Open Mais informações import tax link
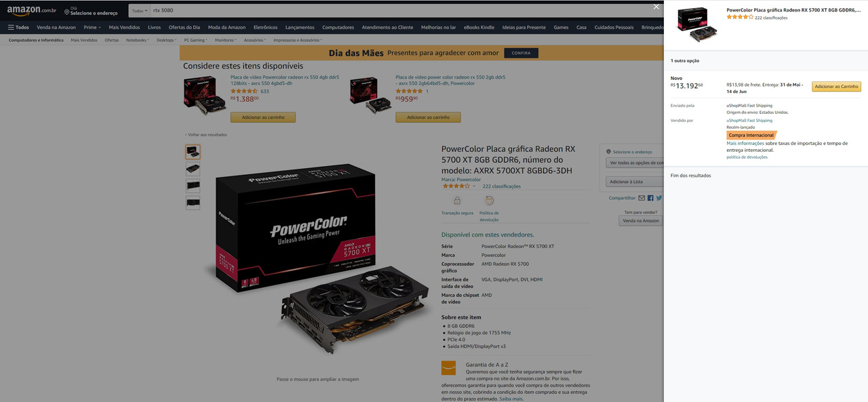 click(x=745, y=144)
